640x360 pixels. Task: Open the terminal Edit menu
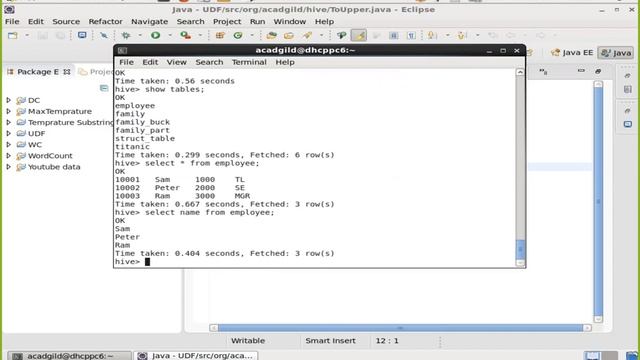tap(150, 62)
